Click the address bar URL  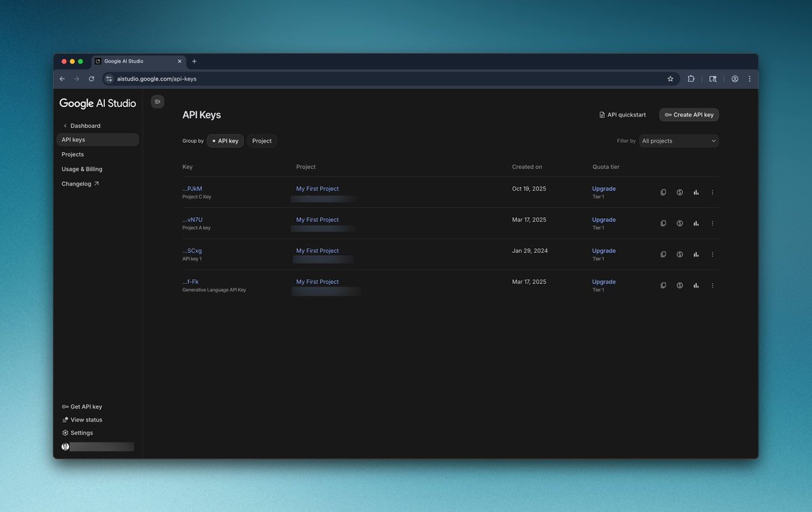tap(156, 78)
